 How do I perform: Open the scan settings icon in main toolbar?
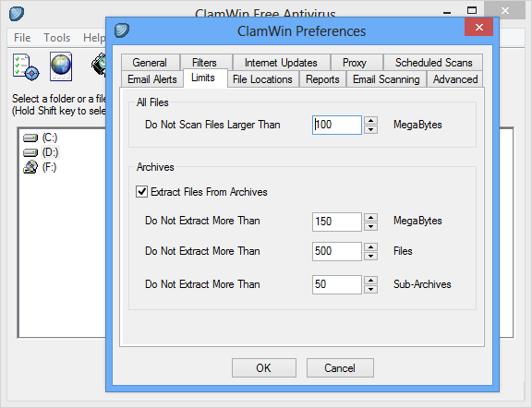(26, 66)
